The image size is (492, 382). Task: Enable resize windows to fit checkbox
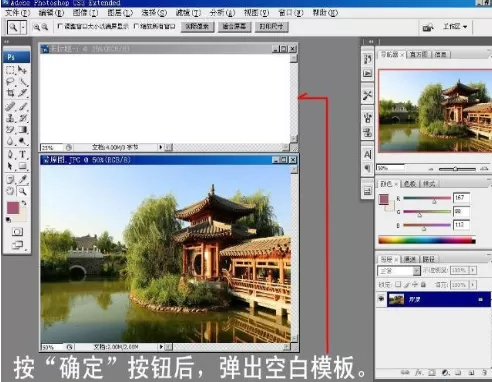coord(60,26)
